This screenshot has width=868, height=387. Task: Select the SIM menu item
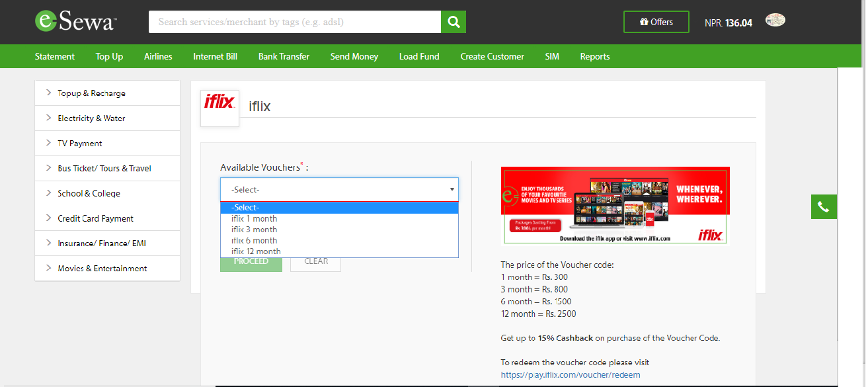[x=552, y=56]
